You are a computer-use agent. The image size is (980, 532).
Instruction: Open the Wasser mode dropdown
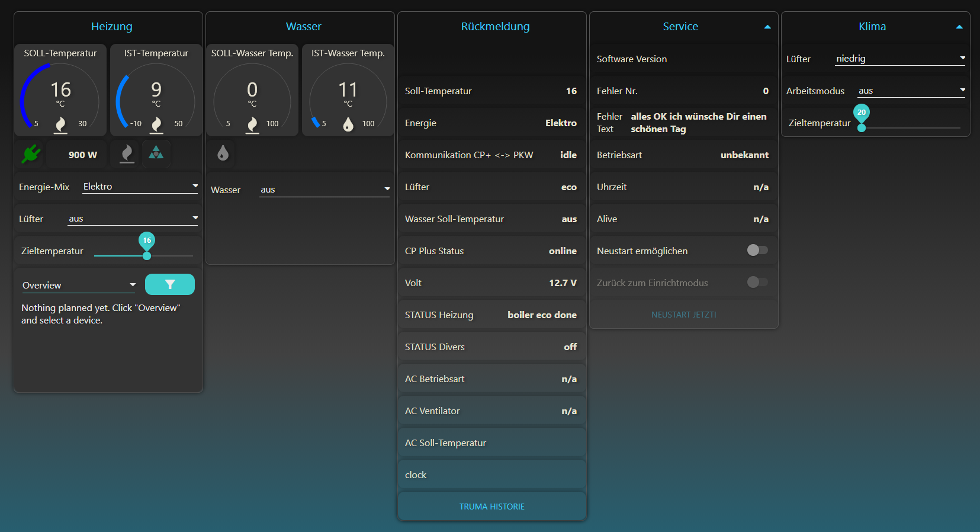click(x=324, y=190)
